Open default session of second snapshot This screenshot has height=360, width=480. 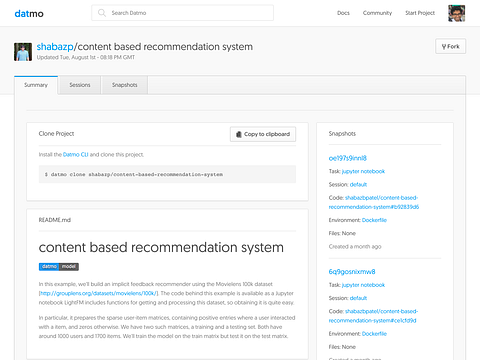pos(358,298)
